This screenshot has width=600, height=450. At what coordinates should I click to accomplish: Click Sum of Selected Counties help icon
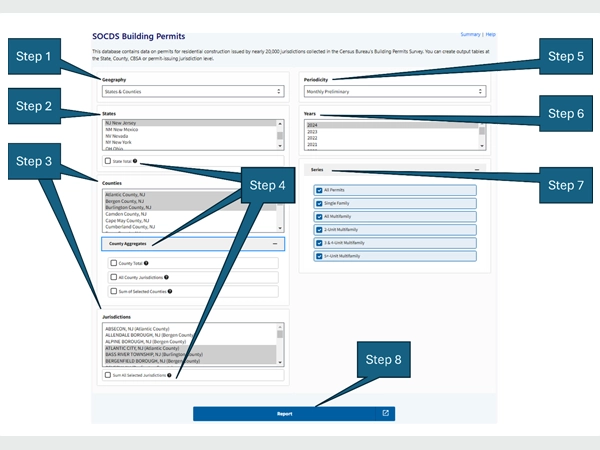point(170,292)
